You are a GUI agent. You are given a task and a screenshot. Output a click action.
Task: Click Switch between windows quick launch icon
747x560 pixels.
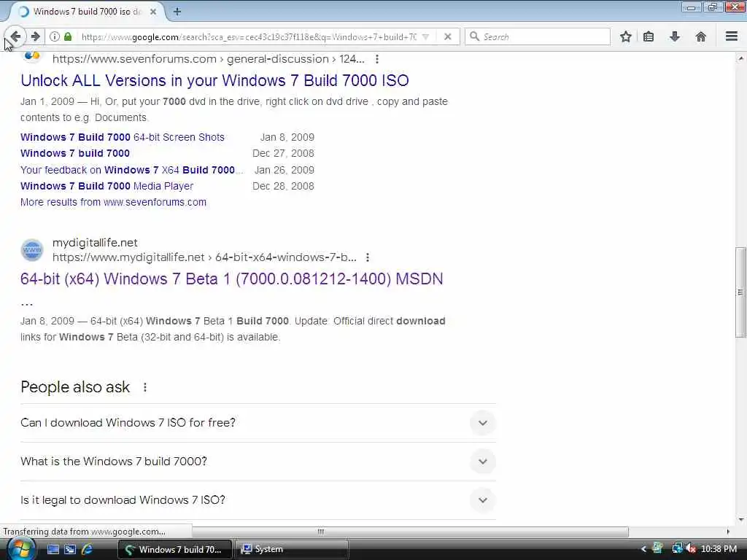pyautogui.click(x=70, y=549)
